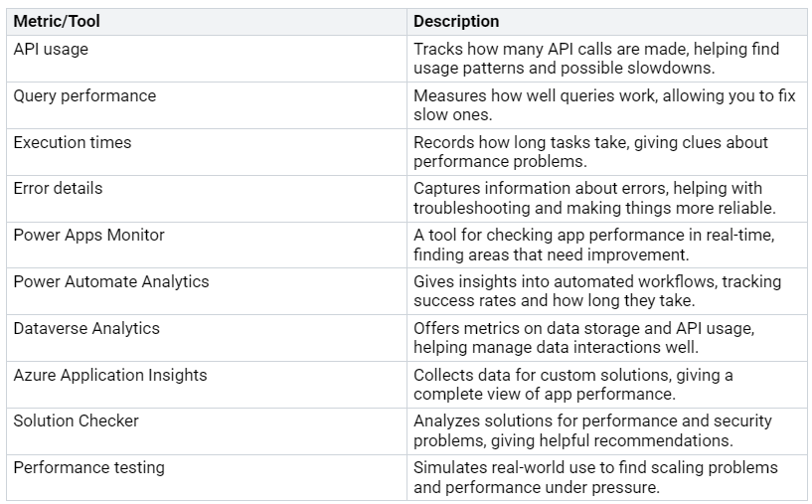Select the API usage cell

(x=49, y=49)
